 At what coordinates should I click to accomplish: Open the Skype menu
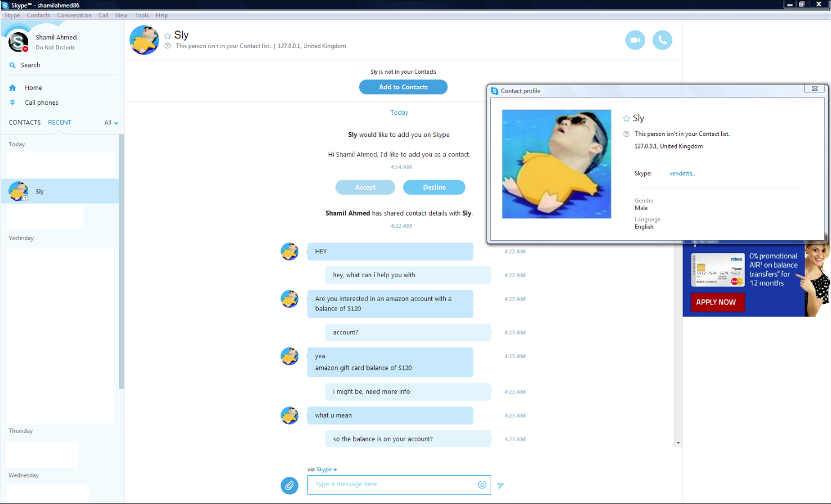12,16
